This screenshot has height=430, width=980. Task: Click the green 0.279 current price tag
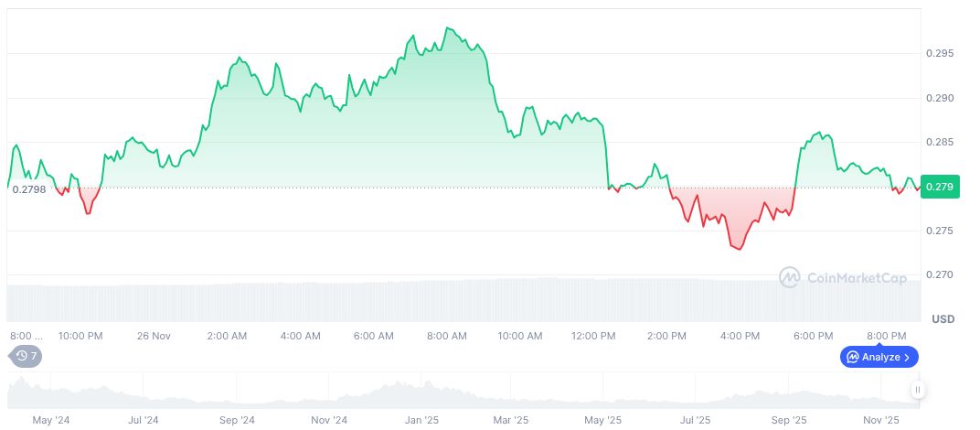(x=939, y=187)
